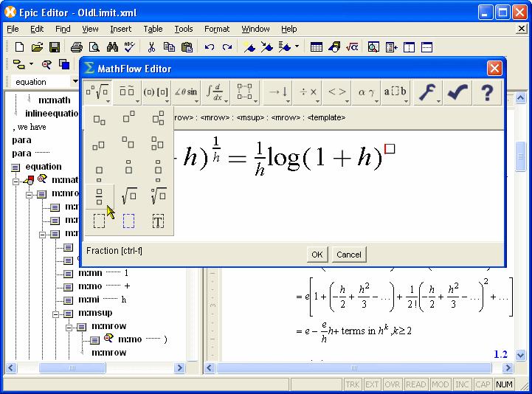Open the equation element combo box

pyautogui.click(x=75, y=81)
